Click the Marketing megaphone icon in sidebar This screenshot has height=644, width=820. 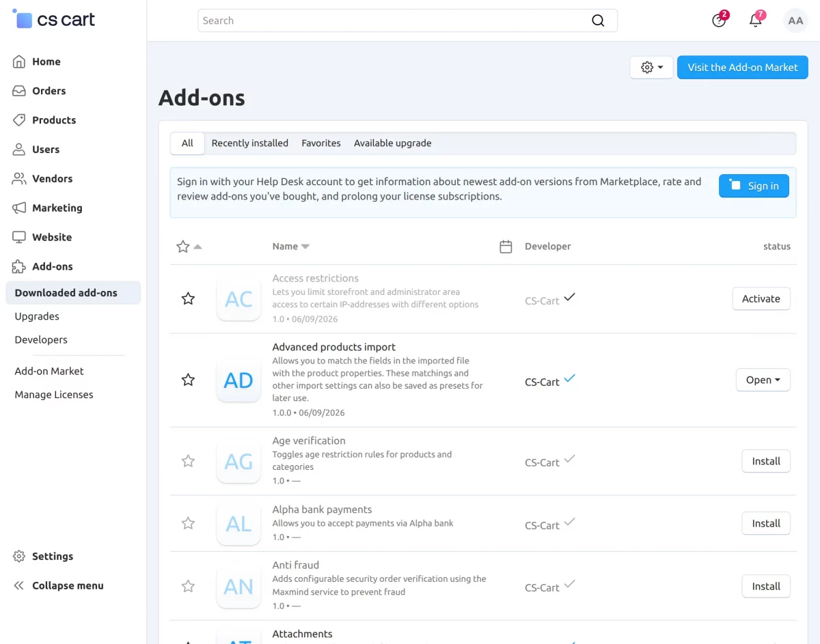[x=19, y=208]
